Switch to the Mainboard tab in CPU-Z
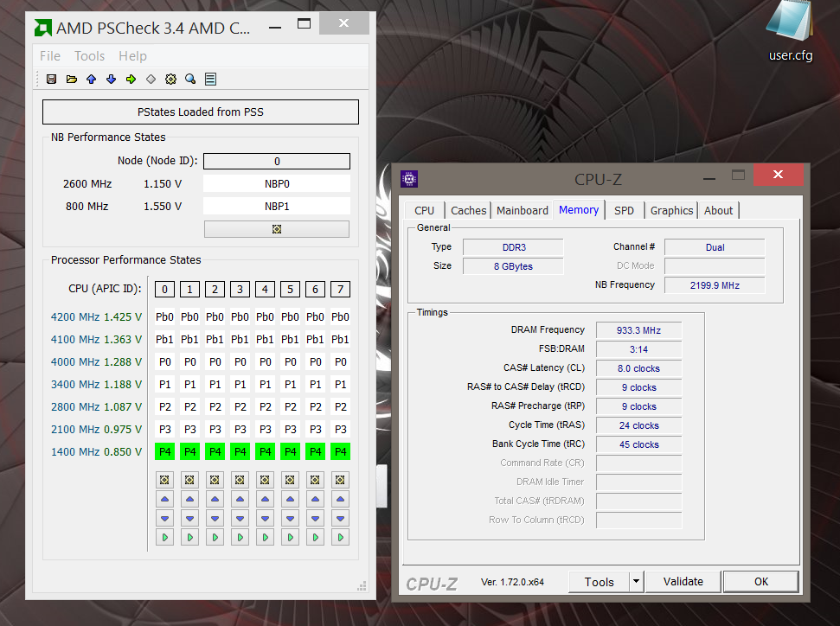840x626 pixels. (523, 210)
